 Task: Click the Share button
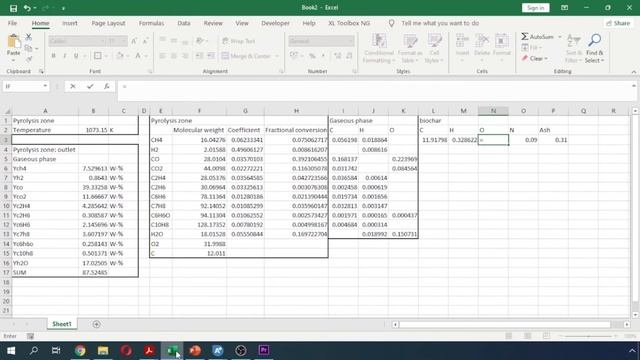[x=618, y=23]
